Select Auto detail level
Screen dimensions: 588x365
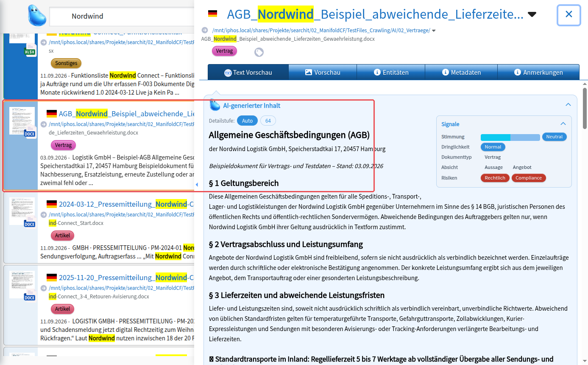(248, 121)
